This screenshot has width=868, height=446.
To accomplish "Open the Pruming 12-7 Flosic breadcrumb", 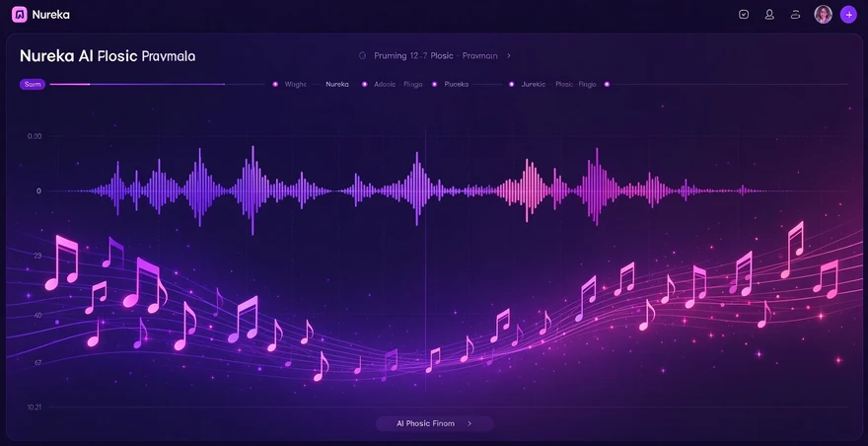I will tap(436, 56).
